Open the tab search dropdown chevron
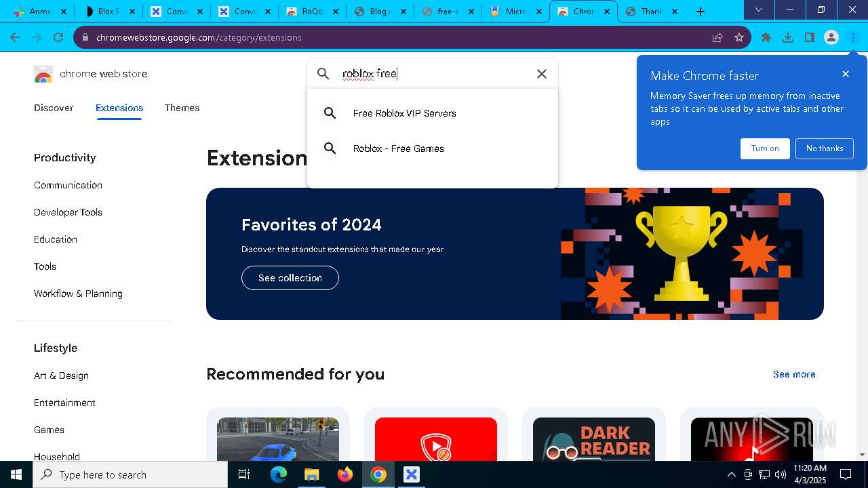868x488 pixels. click(x=759, y=9)
